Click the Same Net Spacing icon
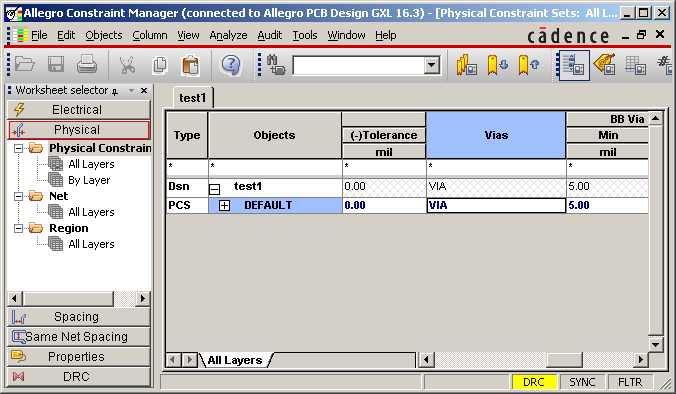Image resolution: width=676 pixels, height=394 pixels. (19, 337)
